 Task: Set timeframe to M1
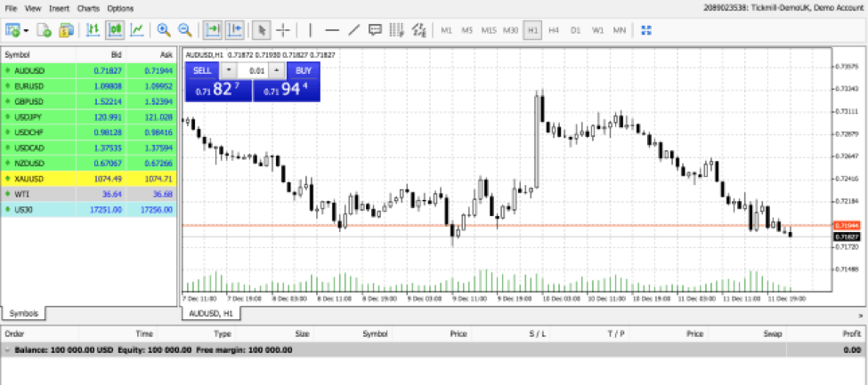[446, 30]
